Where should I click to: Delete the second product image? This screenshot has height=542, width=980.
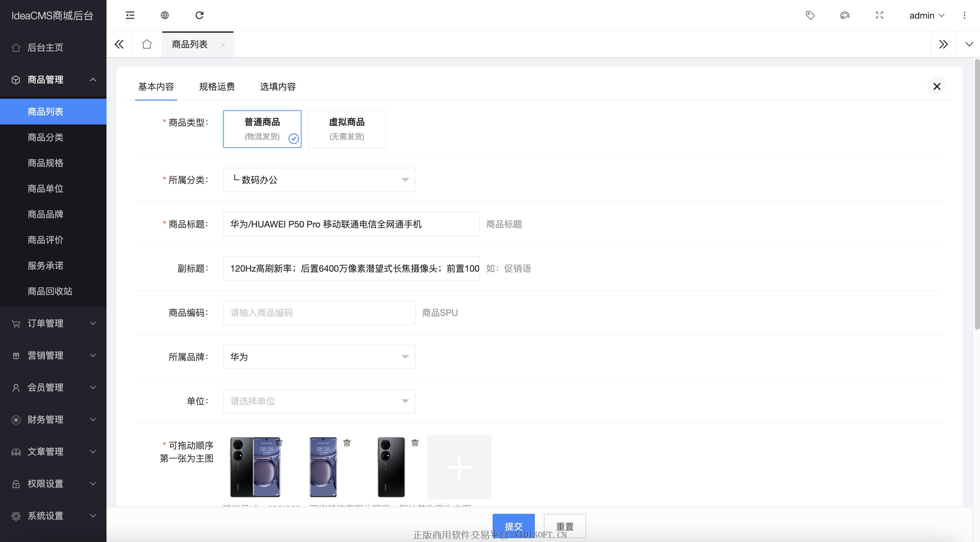tap(347, 443)
